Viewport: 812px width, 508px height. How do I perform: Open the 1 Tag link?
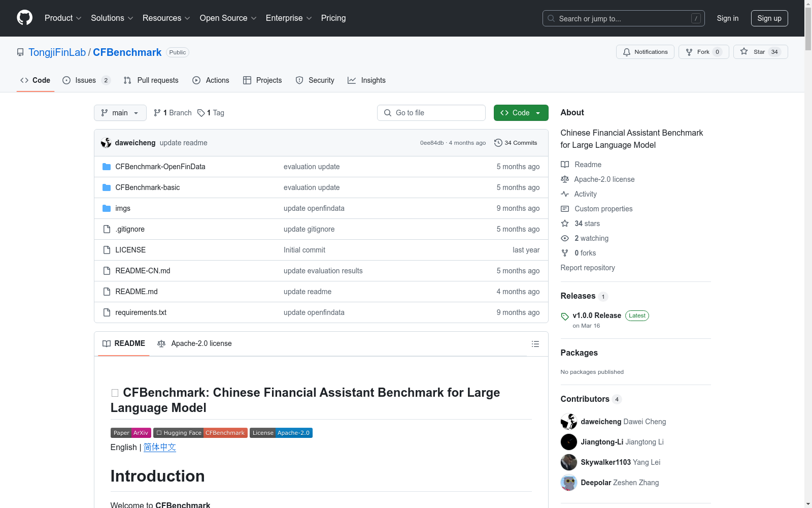point(211,113)
